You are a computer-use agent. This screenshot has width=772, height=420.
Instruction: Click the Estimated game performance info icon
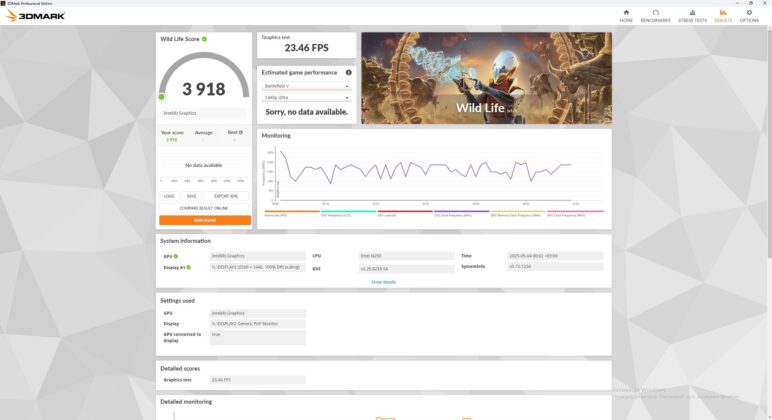[x=349, y=72]
